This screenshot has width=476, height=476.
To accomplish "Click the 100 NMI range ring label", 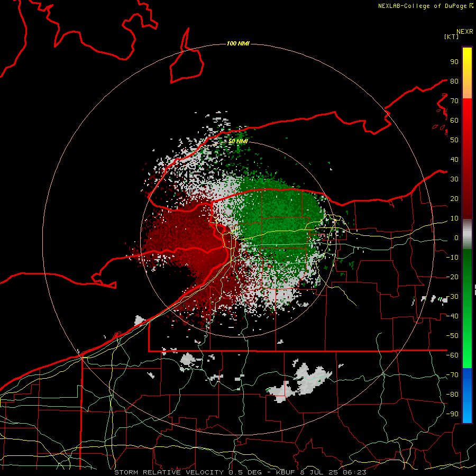I will (x=238, y=43).
